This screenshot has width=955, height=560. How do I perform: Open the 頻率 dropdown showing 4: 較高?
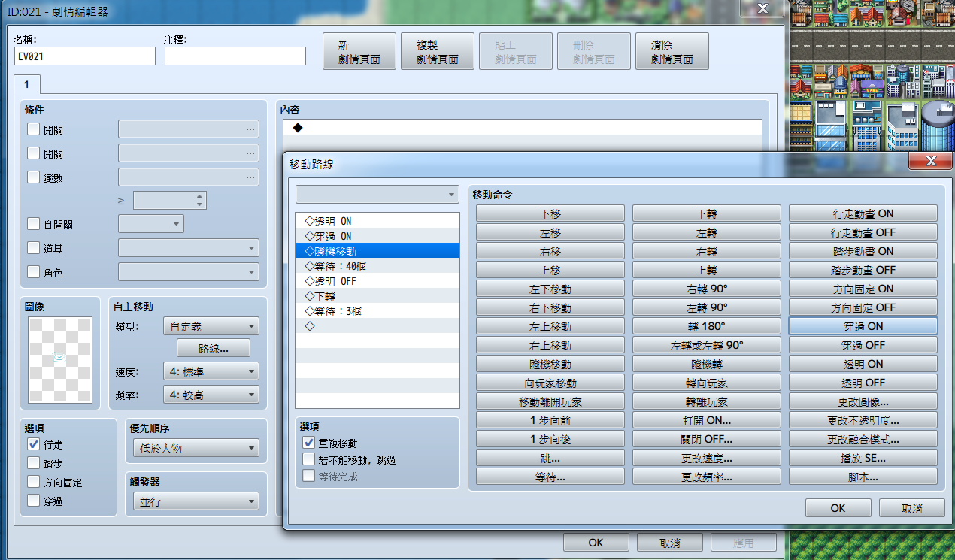[211, 394]
